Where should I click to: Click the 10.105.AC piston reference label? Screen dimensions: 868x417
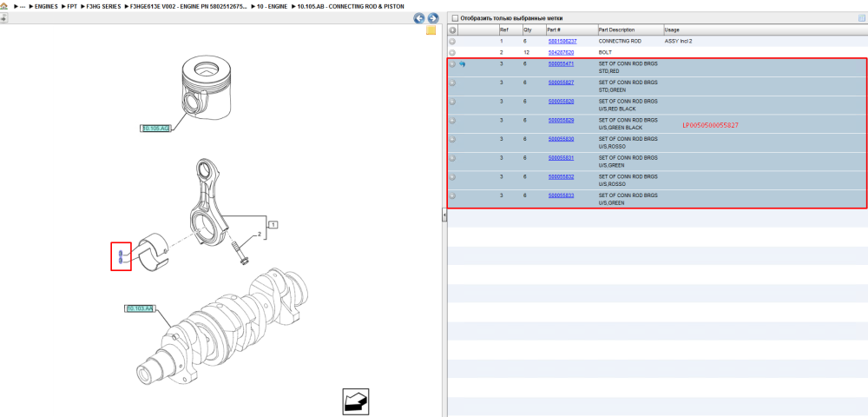(x=155, y=128)
